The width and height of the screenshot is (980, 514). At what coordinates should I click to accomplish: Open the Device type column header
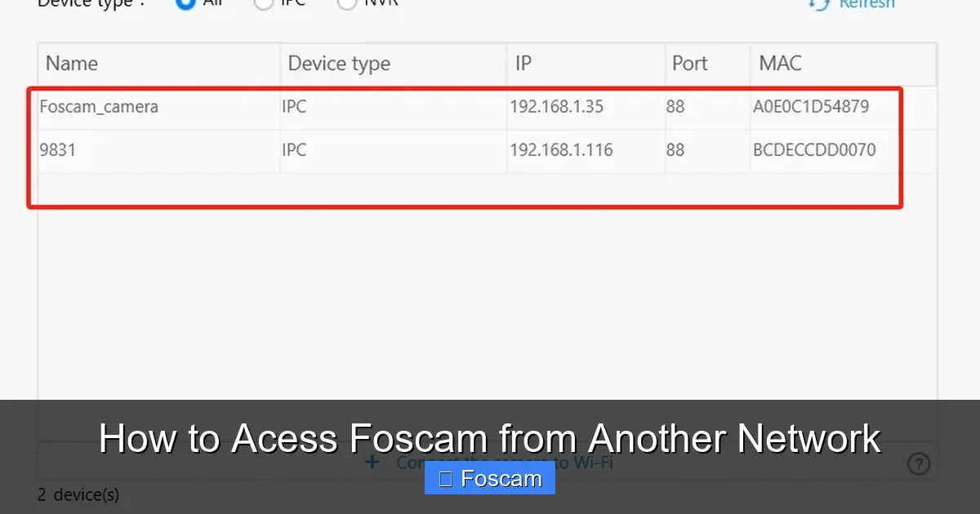point(339,64)
